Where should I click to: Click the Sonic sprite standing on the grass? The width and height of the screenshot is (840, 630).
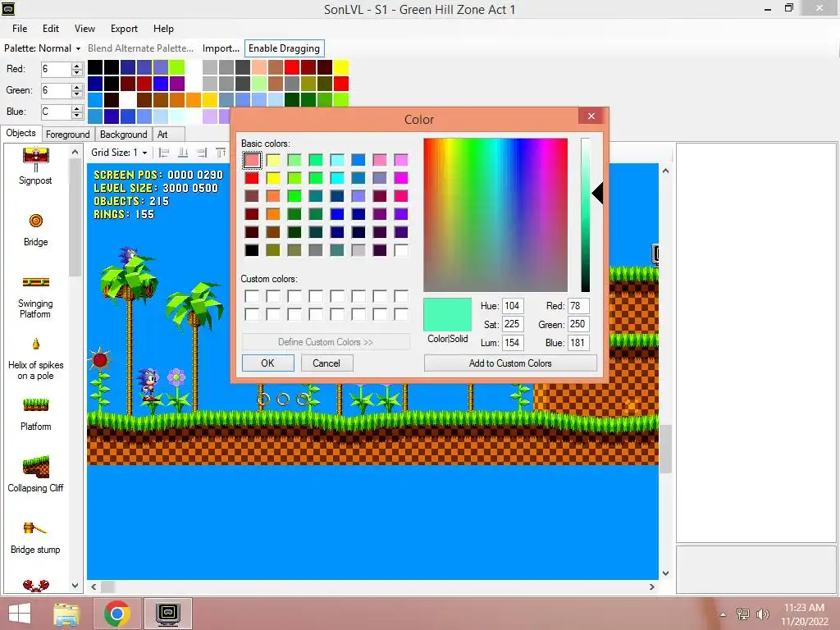pos(148,384)
